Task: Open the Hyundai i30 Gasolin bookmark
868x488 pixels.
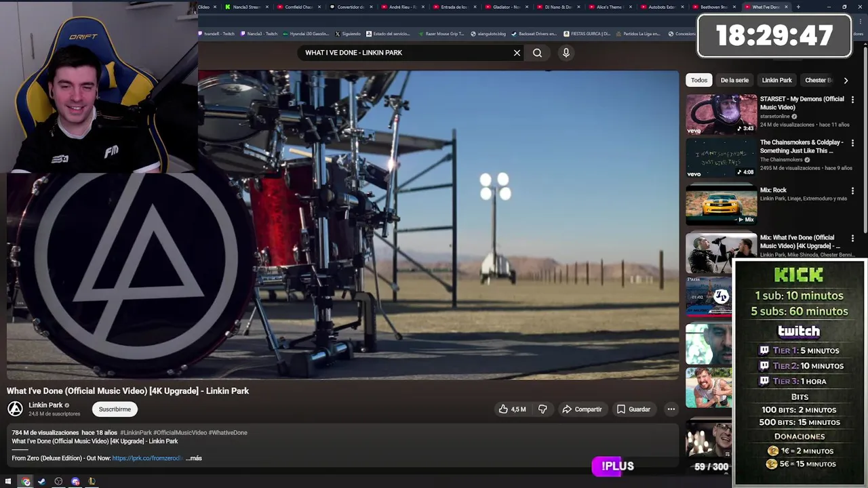Action: (x=306, y=34)
